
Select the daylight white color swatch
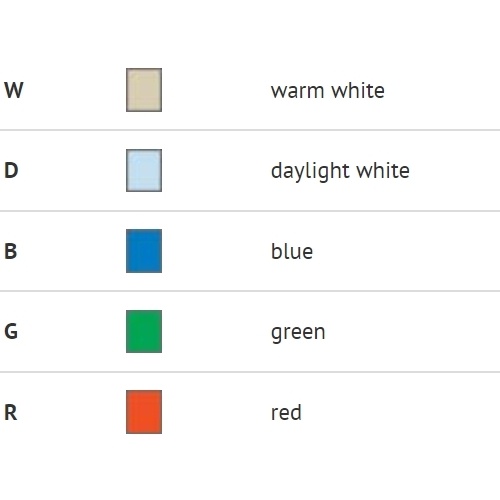[x=144, y=170]
